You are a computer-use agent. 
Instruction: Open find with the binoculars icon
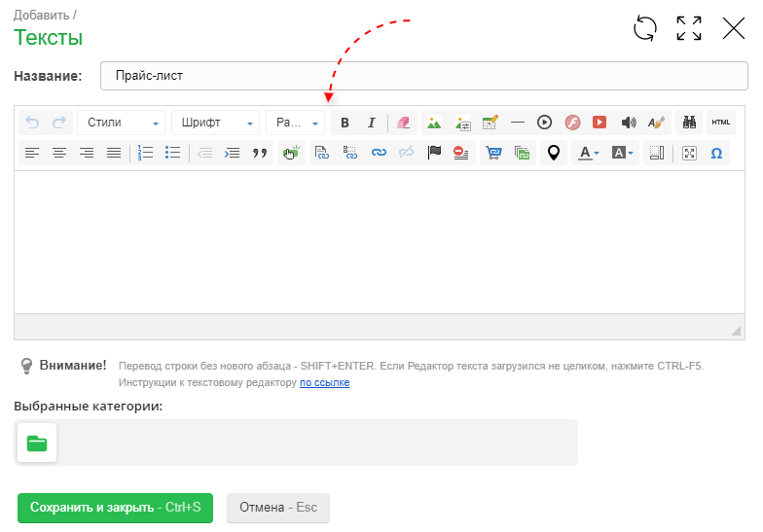pyautogui.click(x=692, y=123)
